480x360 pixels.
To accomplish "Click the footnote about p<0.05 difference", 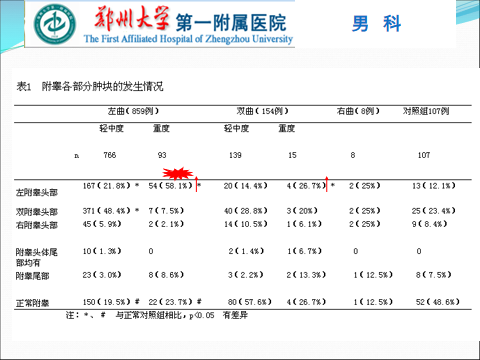I will [157, 315].
